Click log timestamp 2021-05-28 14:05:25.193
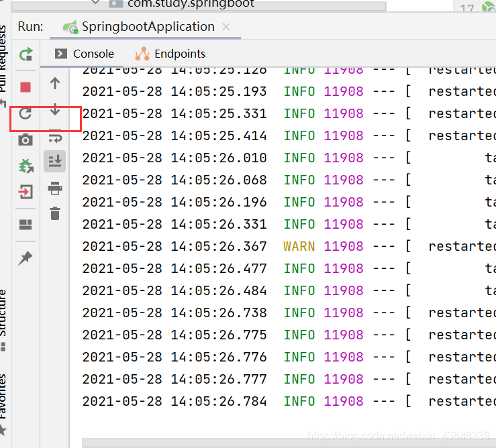Image resolution: width=496 pixels, height=448 pixels. point(175,91)
